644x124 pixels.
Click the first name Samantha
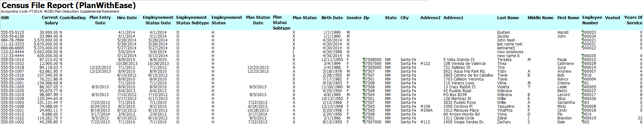point(566,103)
